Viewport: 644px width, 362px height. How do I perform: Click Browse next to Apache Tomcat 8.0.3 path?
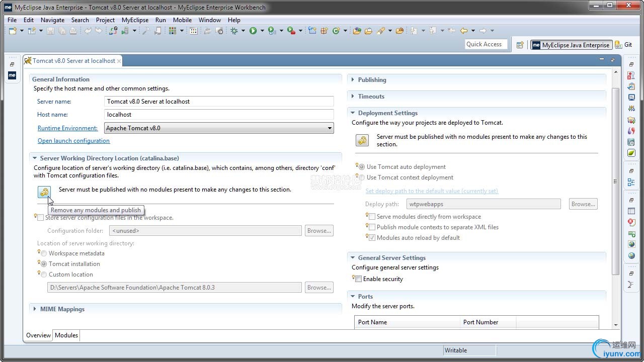(319, 288)
